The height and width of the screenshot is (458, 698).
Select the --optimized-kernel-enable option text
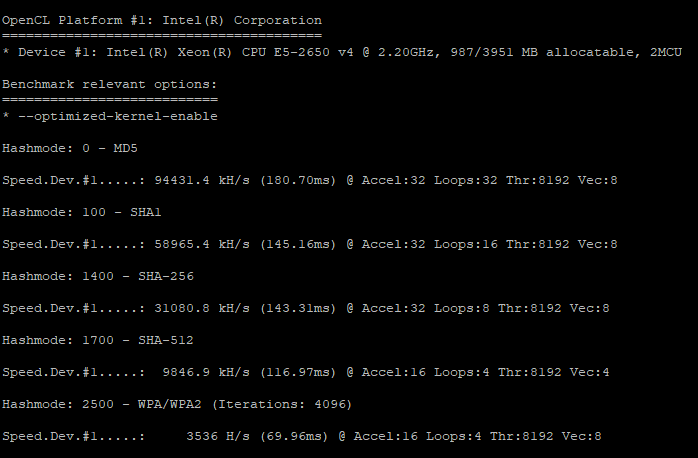click(118, 117)
